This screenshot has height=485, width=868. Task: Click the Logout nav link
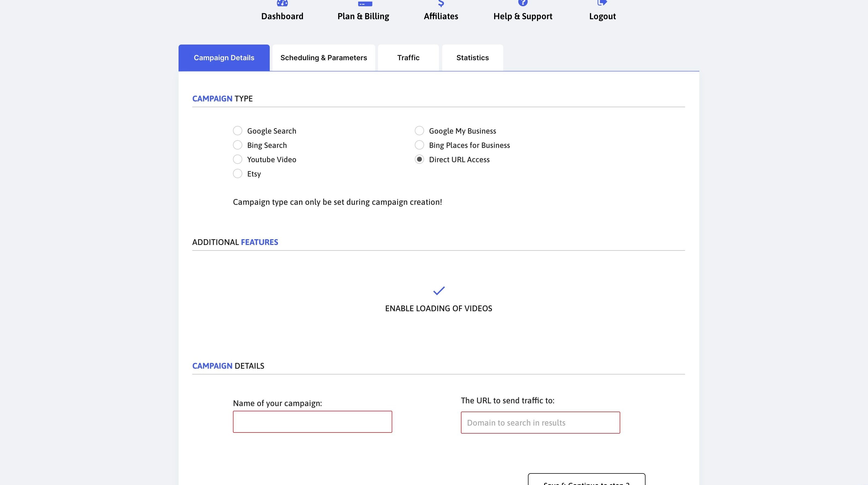[602, 11]
